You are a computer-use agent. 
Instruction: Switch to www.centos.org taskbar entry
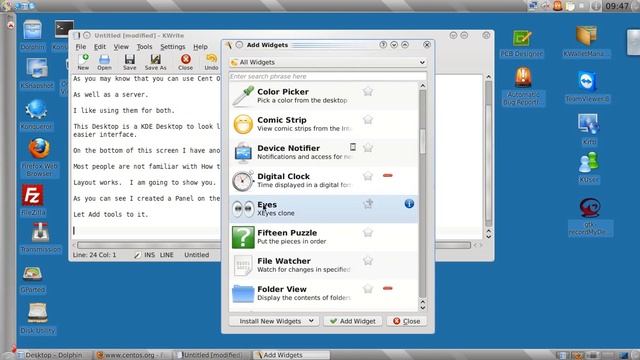tap(133, 355)
